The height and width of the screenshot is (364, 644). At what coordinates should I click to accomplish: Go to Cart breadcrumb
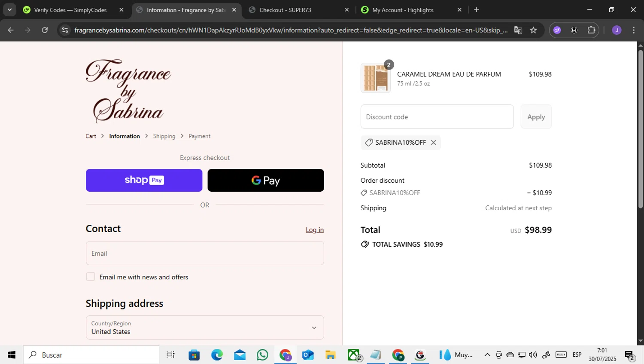91,136
